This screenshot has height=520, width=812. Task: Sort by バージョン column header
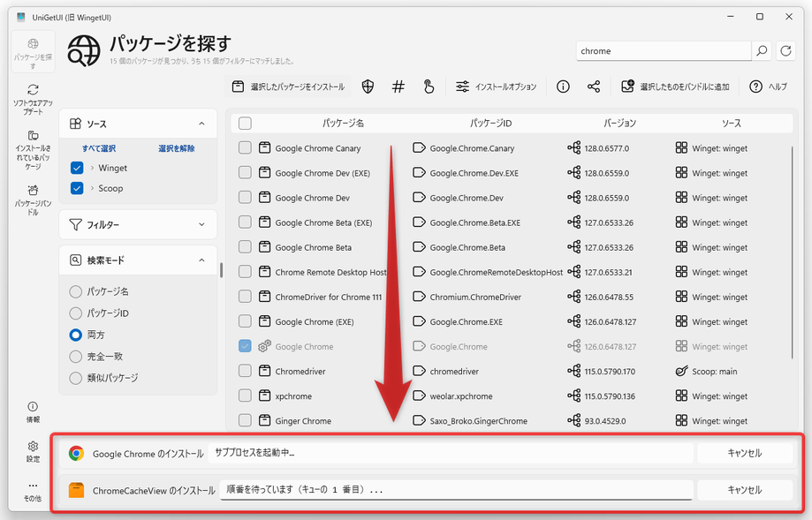point(620,123)
